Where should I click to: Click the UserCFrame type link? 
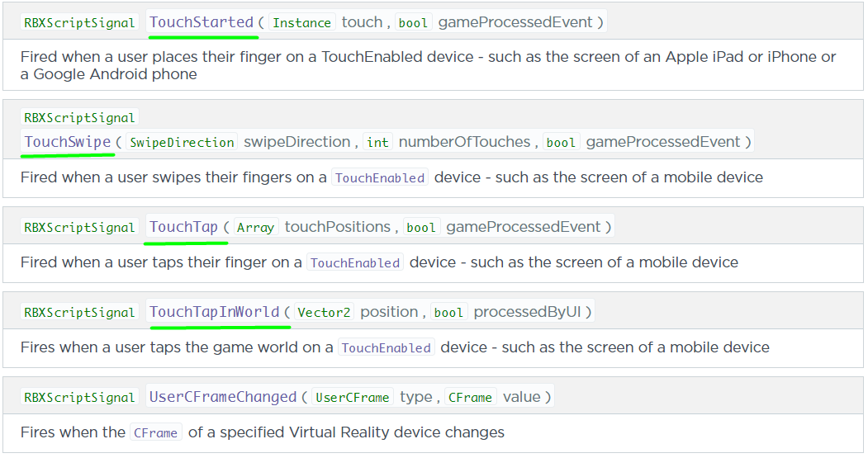tap(352, 398)
